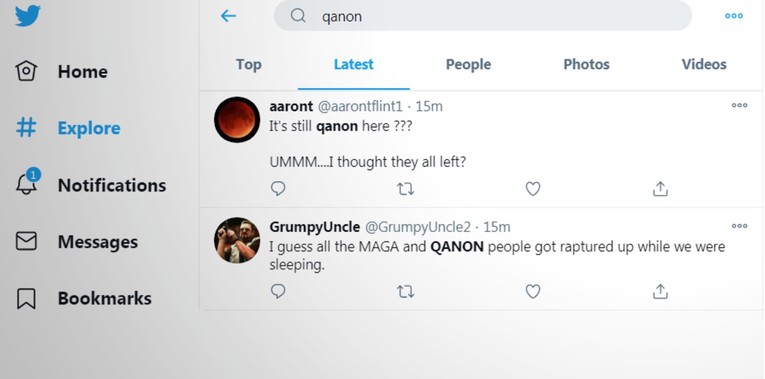Open the Videos results tab
Image resolution: width=765 pixels, height=379 pixels.
[x=704, y=64]
